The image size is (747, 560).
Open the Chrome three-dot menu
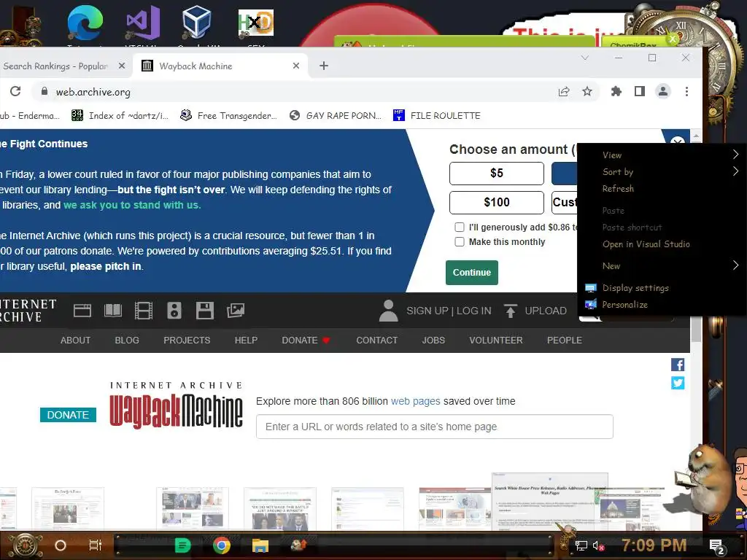(686, 91)
